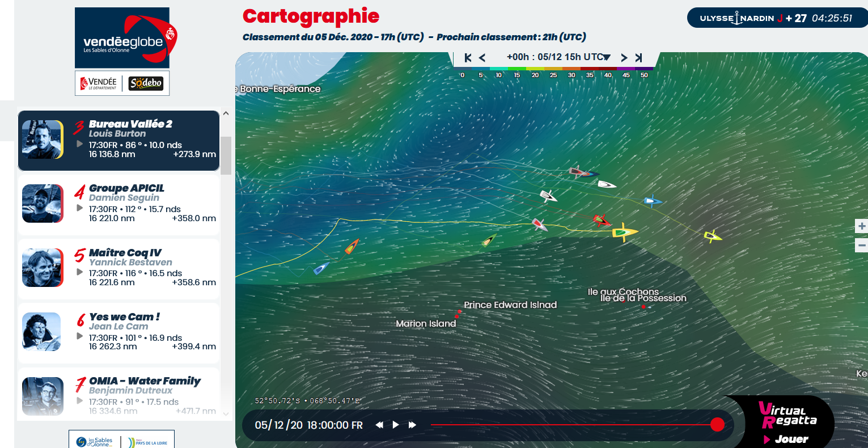868x448 pixels.
Task: Click ranking list scroll-down arrow
Action: pos(226,413)
